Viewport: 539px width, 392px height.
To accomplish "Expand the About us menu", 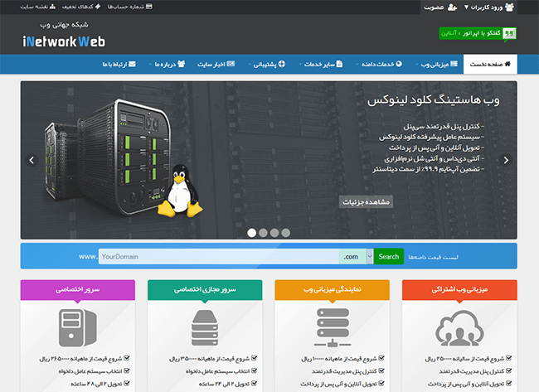I will (150, 65).
